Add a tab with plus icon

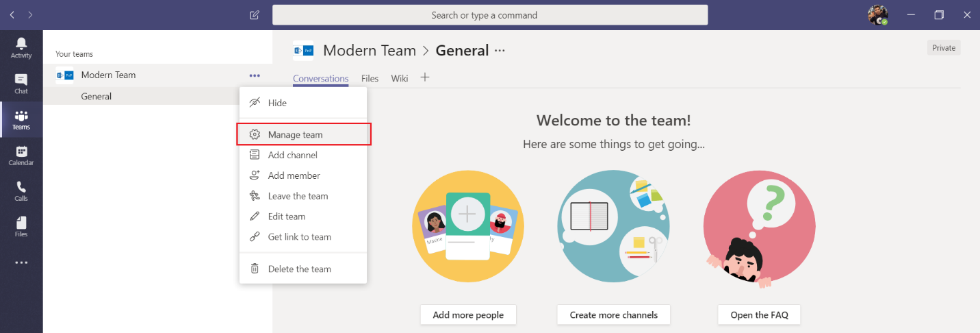[x=424, y=77]
